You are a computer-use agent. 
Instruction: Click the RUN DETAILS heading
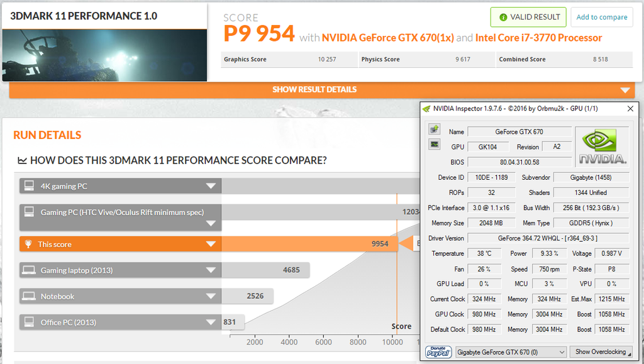47,135
